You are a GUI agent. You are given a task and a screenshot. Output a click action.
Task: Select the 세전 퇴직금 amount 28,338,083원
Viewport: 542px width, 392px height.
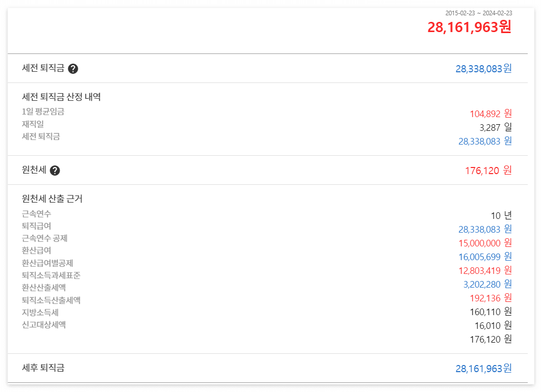tap(483, 68)
